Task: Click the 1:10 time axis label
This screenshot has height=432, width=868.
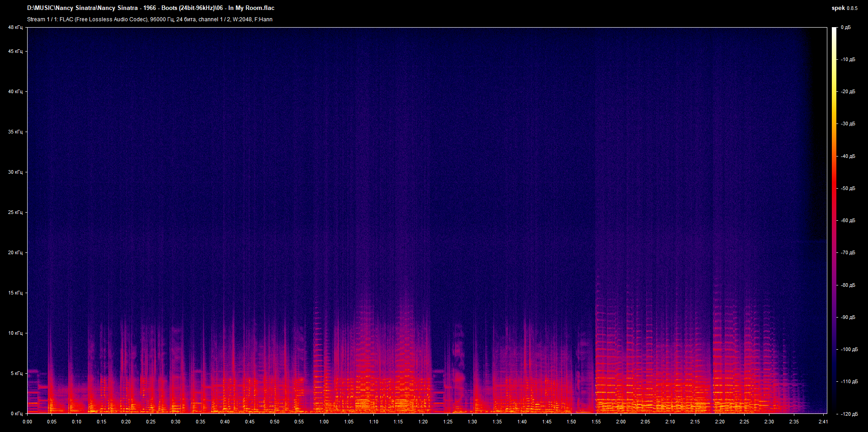Action: [373, 422]
